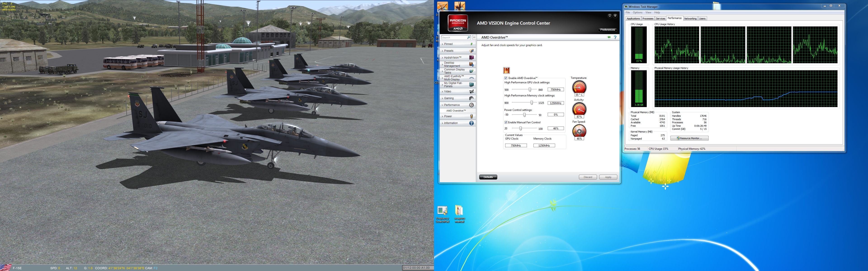Viewport: 868px width, 271px height.
Task: Click the Radeon Graphics AMD logo
Action: pos(458,23)
